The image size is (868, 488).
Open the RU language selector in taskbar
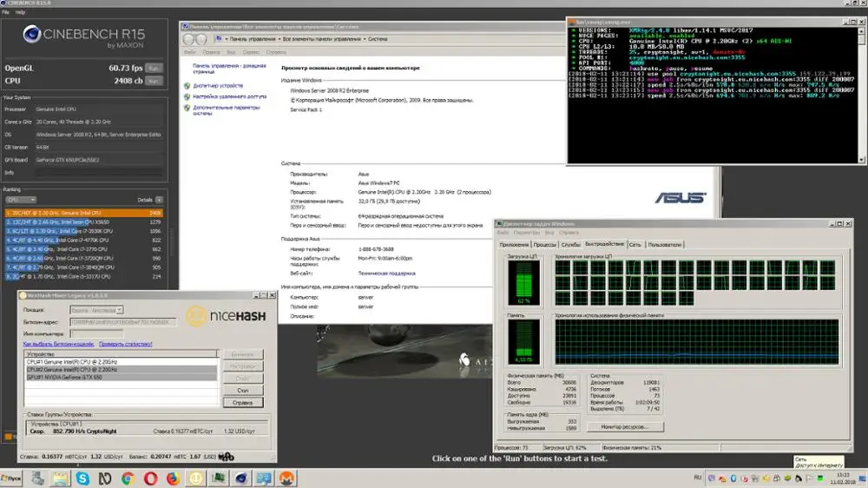(x=697, y=478)
